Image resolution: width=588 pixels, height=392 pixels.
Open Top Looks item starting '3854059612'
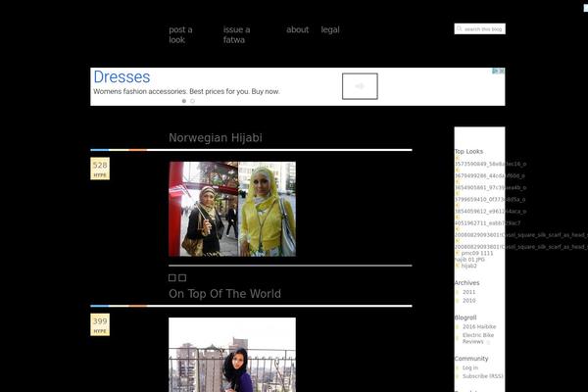(x=491, y=212)
